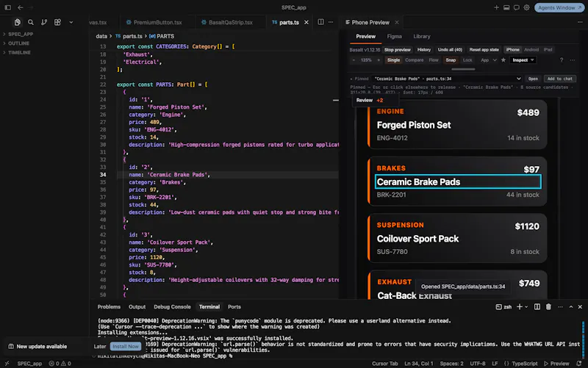Open the preview toolbar ellipsis menu

[573, 60]
